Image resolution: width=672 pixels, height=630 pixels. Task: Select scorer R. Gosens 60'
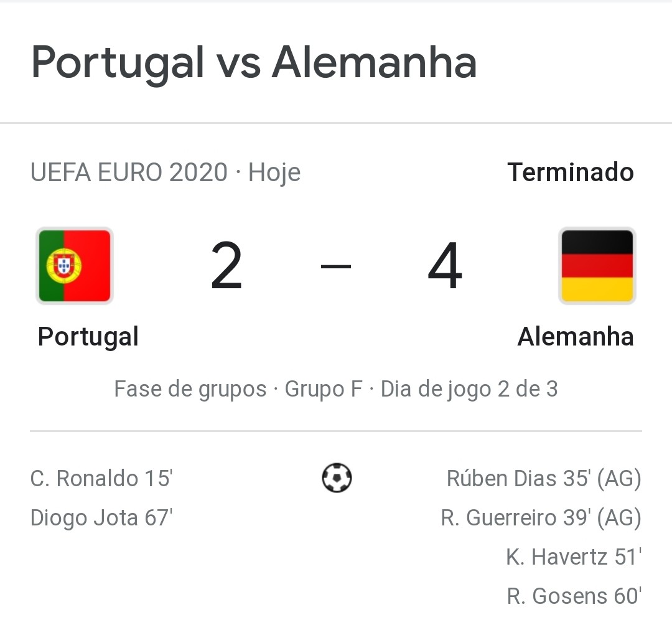pyautogui.click(x=574, y=596)
